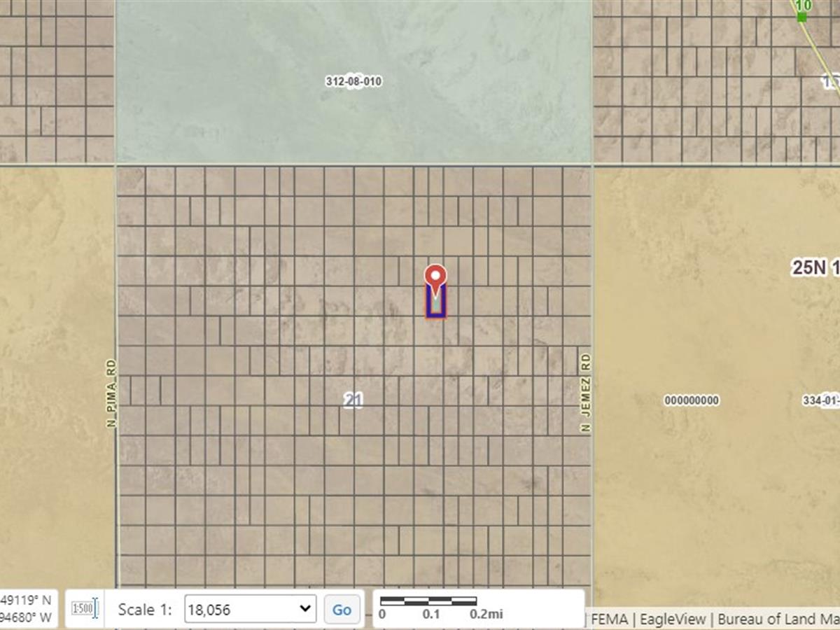
Task: Click the 1:500 map scale icon
Action: click(85, 609)
